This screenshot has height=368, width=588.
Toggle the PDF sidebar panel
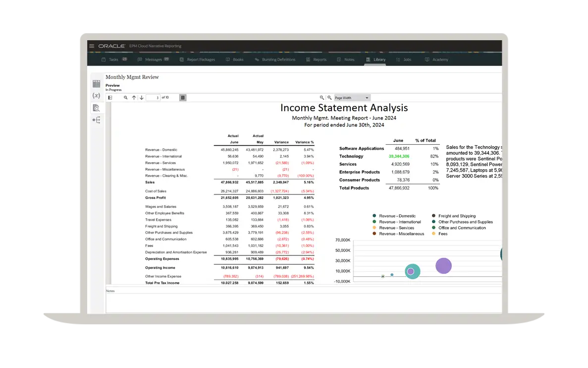[110, 98]
